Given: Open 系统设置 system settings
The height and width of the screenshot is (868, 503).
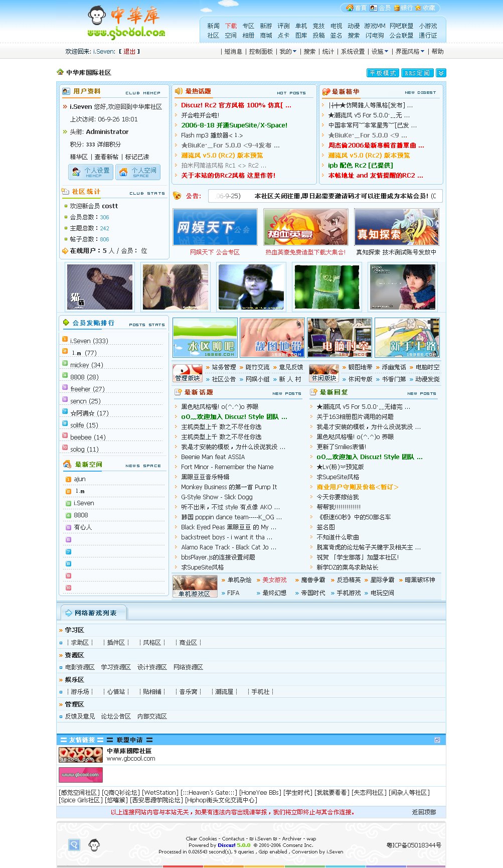Looking at the screenshot, I should click(x=353, y=51).
